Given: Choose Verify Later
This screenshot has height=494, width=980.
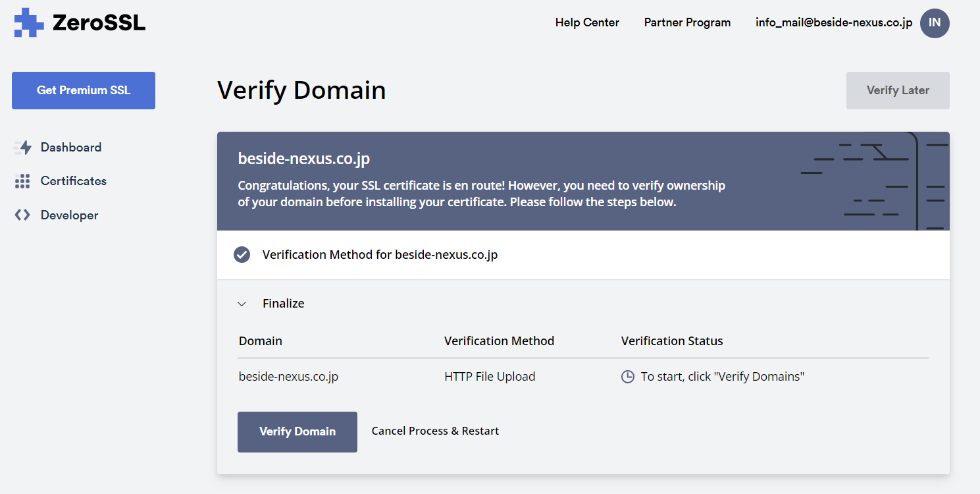Looking at the screenshot, I should tap(897, 90).
